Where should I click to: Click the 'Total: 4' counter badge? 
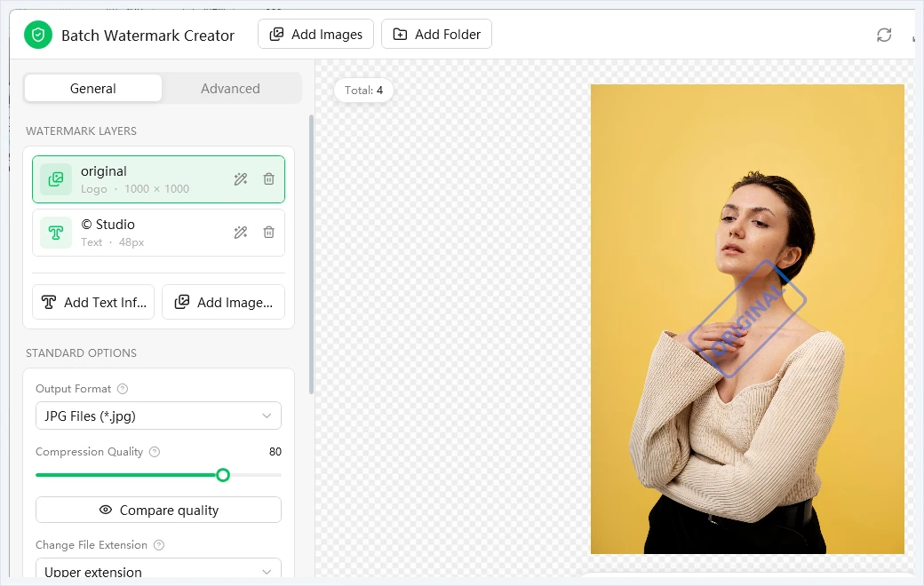click(363, 90)
